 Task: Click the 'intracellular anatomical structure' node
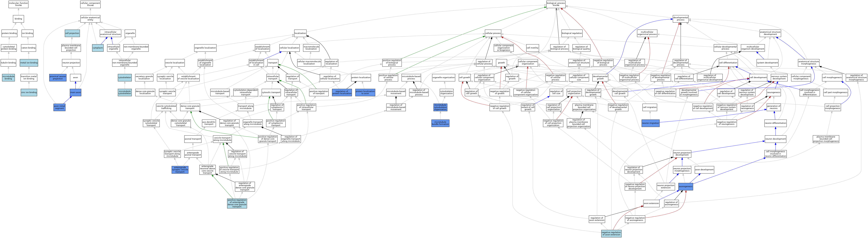(110, 33)
